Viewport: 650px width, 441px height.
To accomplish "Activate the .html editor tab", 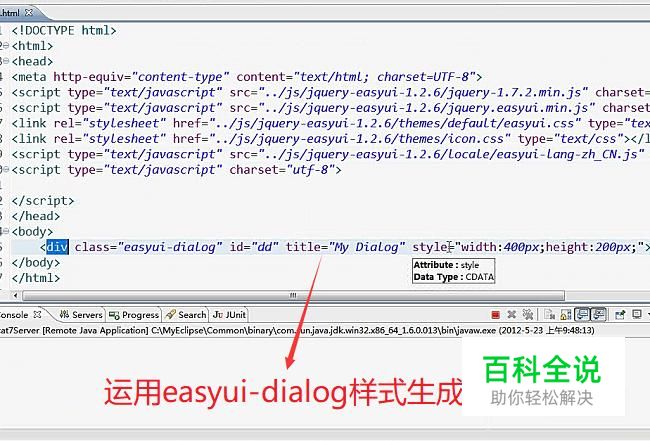I will (x=10, y=13).
